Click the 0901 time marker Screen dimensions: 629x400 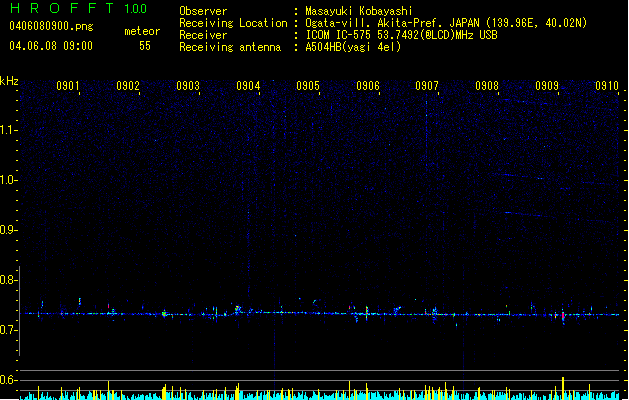pyautogui.click(x=68, y=86)
